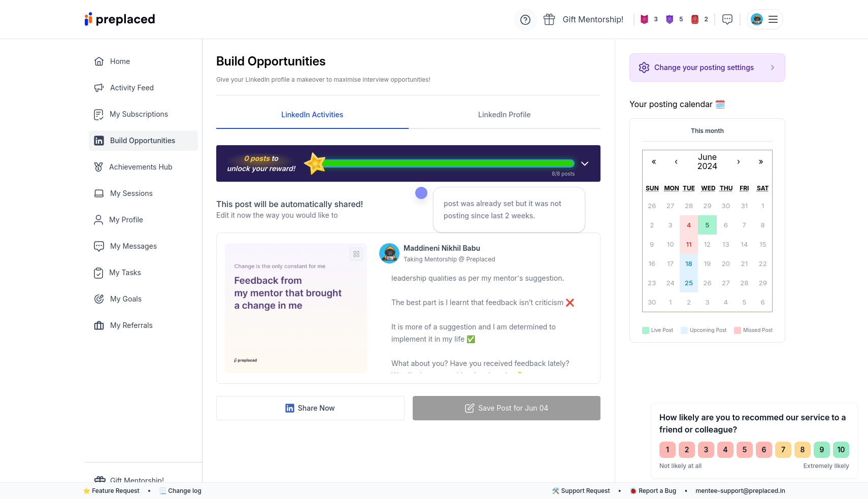Click the My Referrals icon
The image size is (868, 499).
point(99,325)
